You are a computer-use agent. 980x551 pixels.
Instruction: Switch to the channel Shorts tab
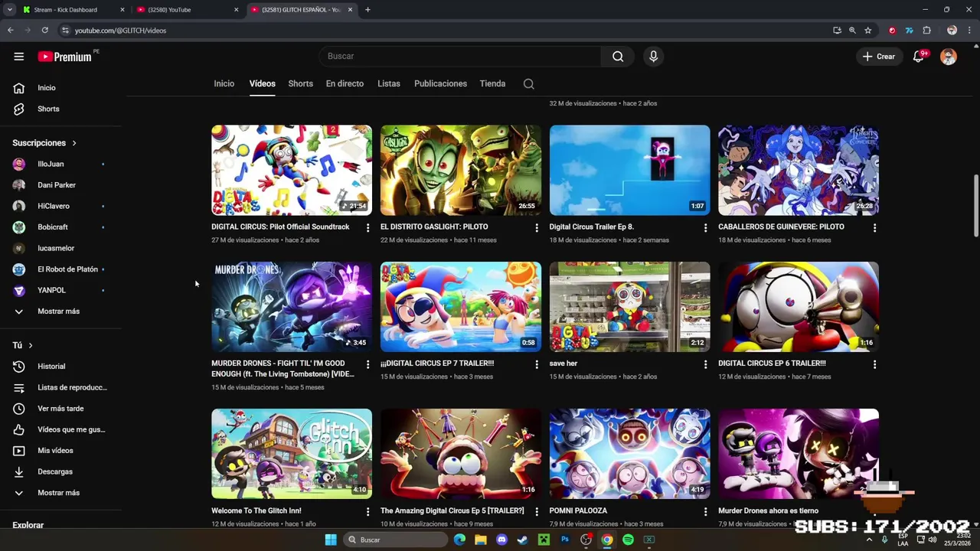point(300,83)
